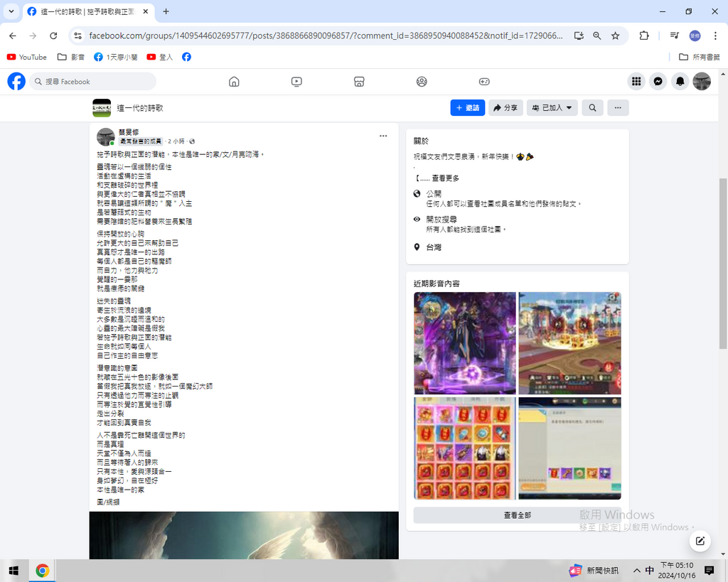728x582 pixels.
Task: Click the 邀請 invite button
Action: [467, 108]
